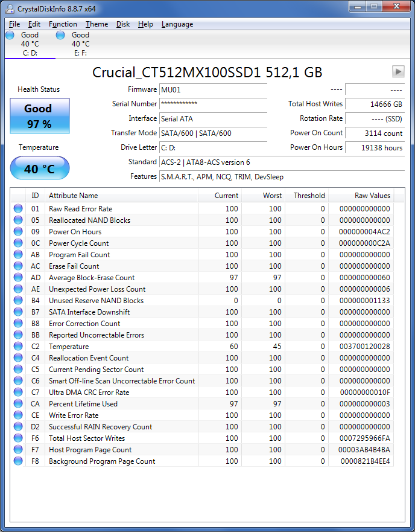Click raw value 003700120028
The height and width of the screenshot is (532, 415).
click(365, 347)
